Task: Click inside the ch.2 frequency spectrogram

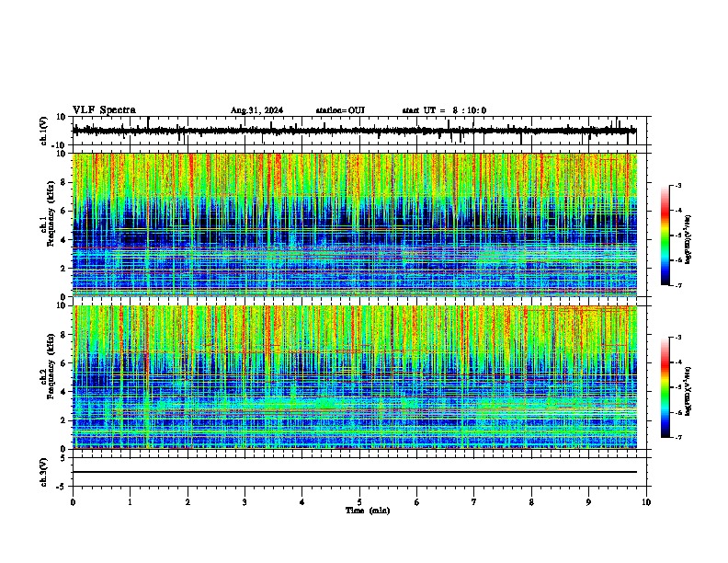Action: point(355,377)
